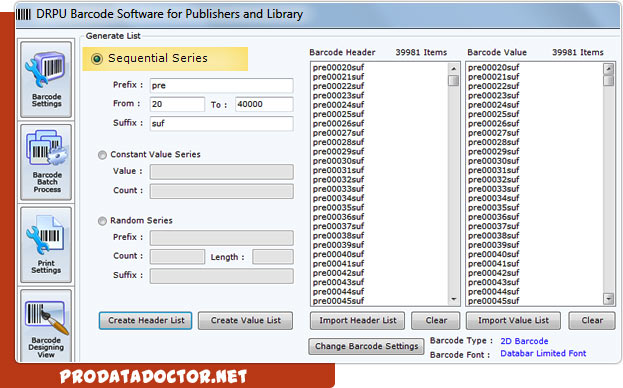Screen dimensions: 623x388
Task: Click scroll-down arrow of Barcode Header list
Action: point(453,299)
